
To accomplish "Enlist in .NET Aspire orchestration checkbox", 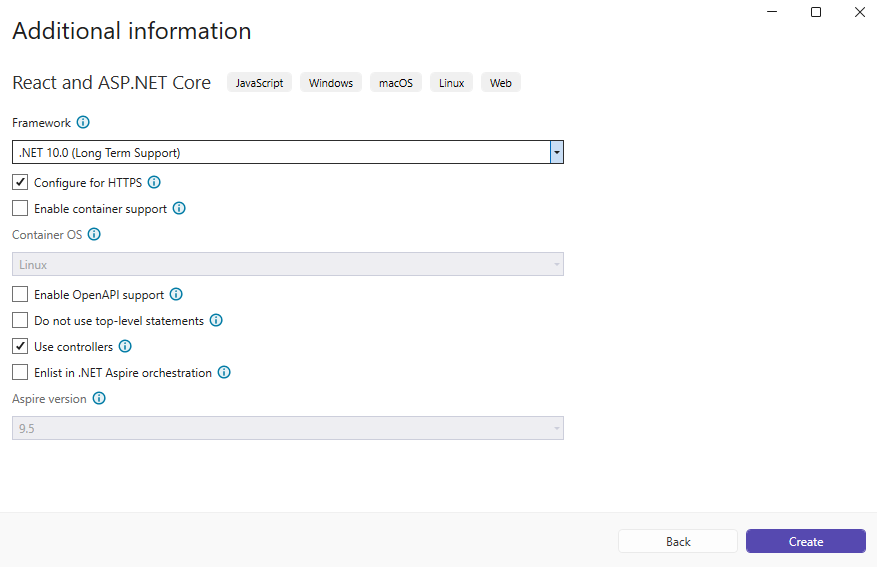I will point(20,373).
